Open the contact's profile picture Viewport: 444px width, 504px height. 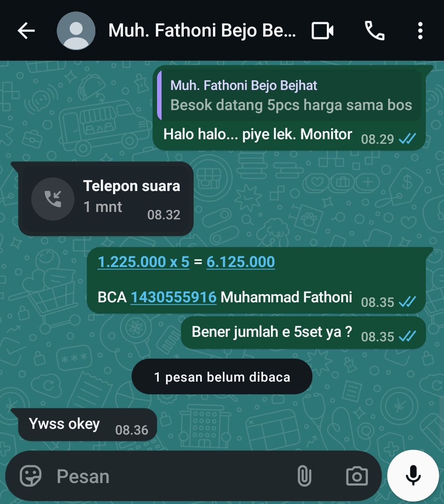coord(76,31)
